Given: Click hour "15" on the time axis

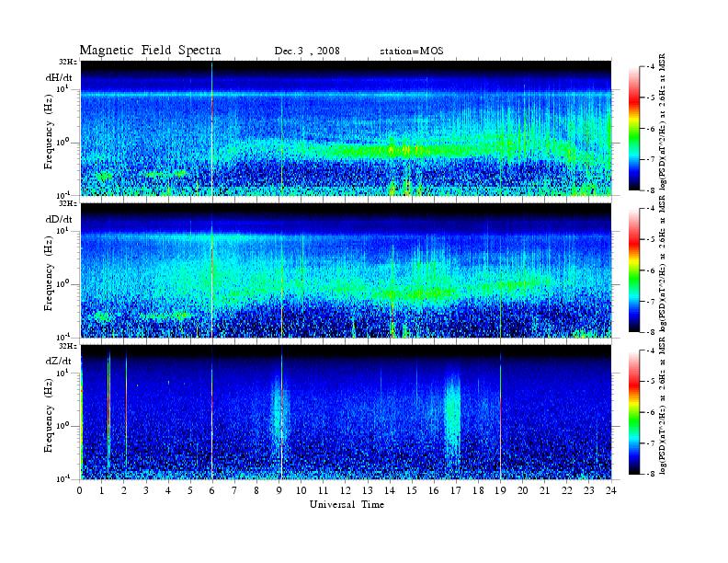Looking at the screenshot, I should pos(412,490).
